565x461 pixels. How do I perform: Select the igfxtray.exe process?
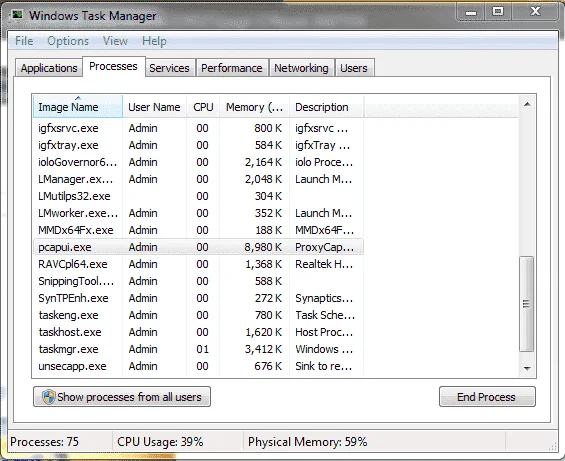tap(198, 145)
